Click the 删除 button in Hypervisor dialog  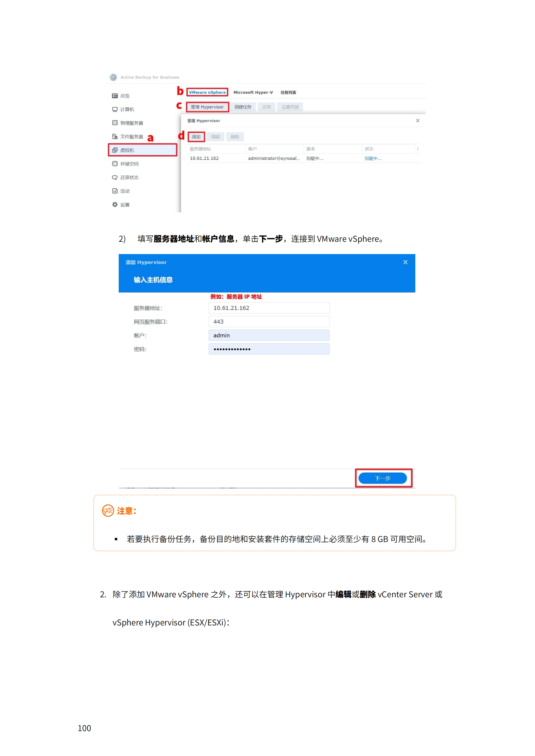(x=235, y=137)
